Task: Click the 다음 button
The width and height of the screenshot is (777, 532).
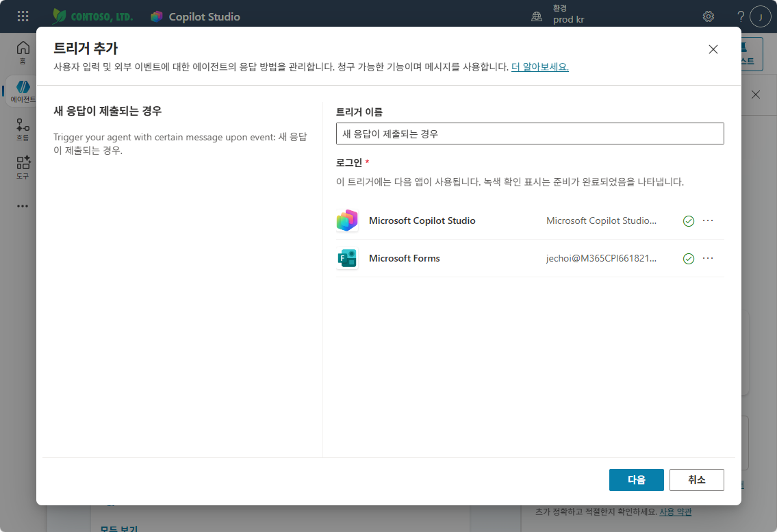Action: pyautogui.click(x=636, y=480)
